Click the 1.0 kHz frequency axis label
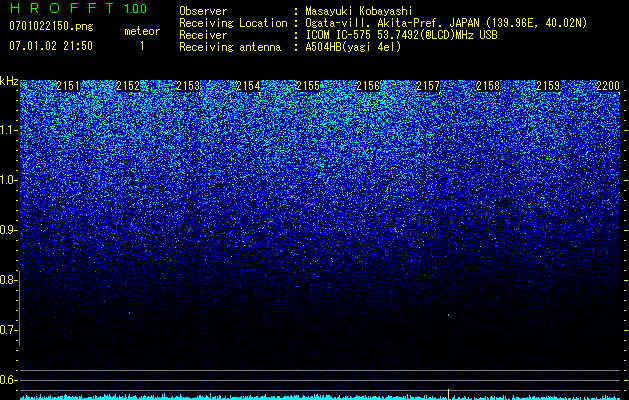The height and width of the screenshot is (400, 629). pyautogui.click(x=8, y=181)
